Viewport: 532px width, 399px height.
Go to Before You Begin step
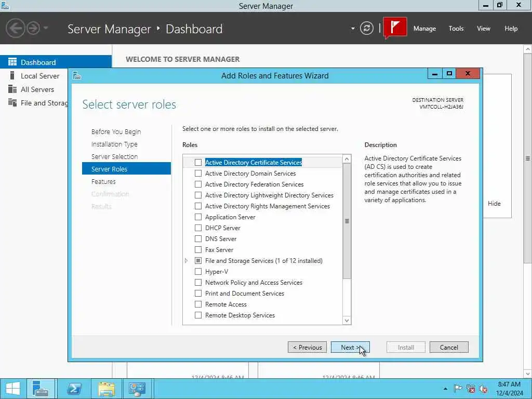[x=116, y=131]
